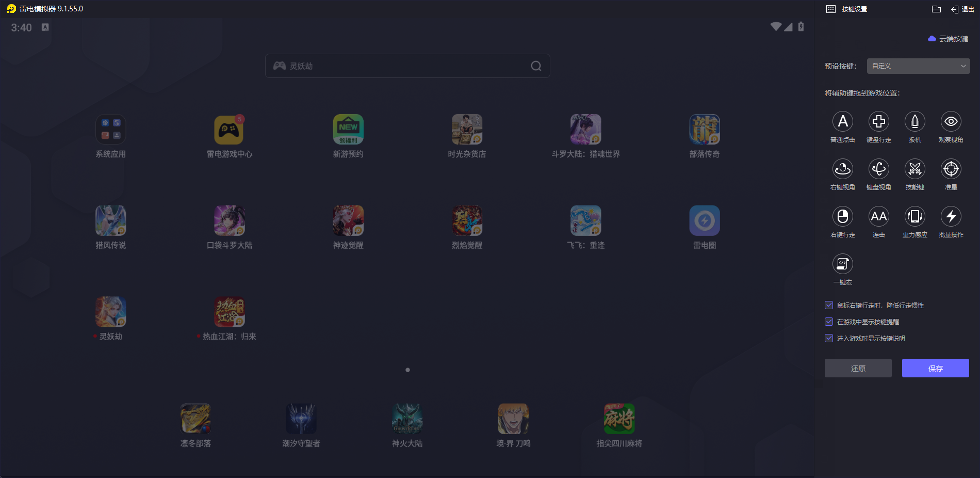The height and width of the screenshot is (478, 980).
Task: Select the 键盘视角 keyboard view icon
Action: coord(879,169)
